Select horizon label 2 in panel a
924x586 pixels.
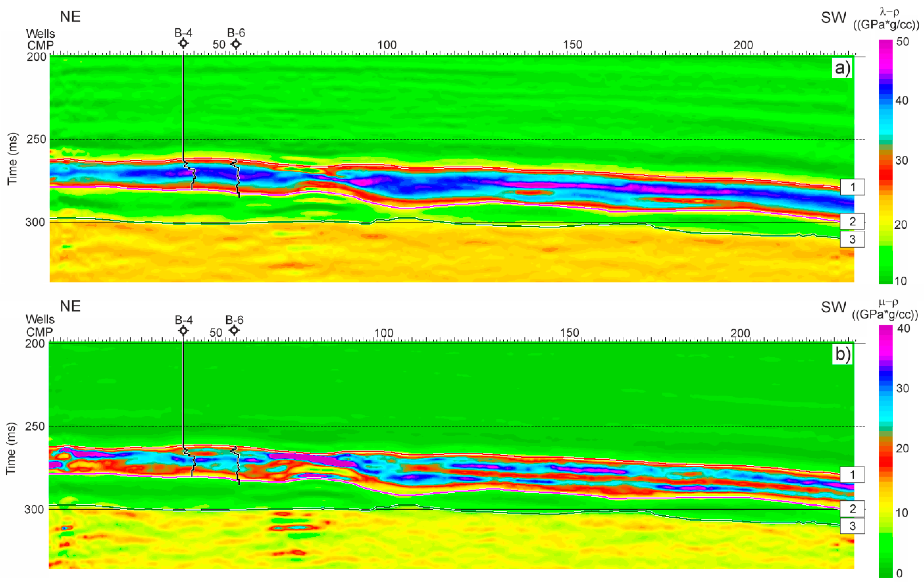pos(852,221)
